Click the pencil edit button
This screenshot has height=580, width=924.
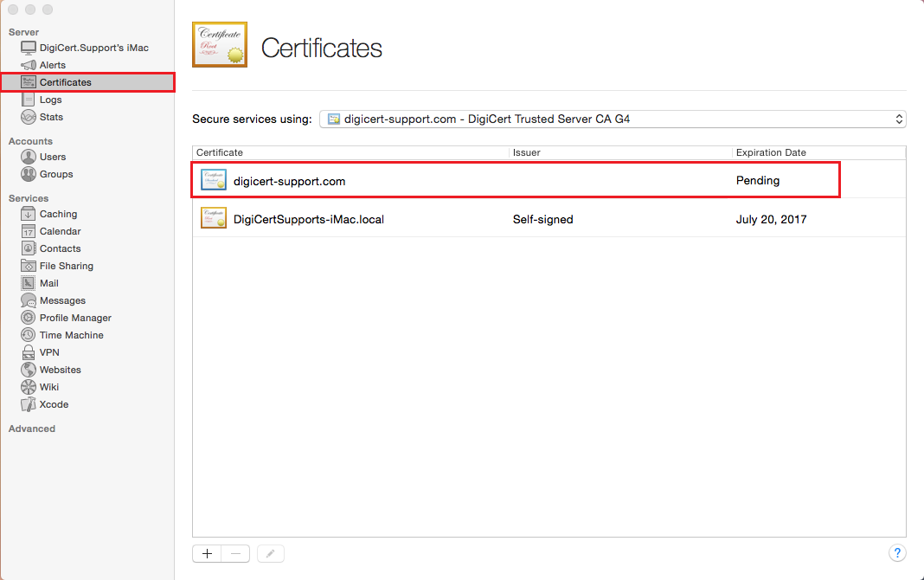(x=271, y=554)
